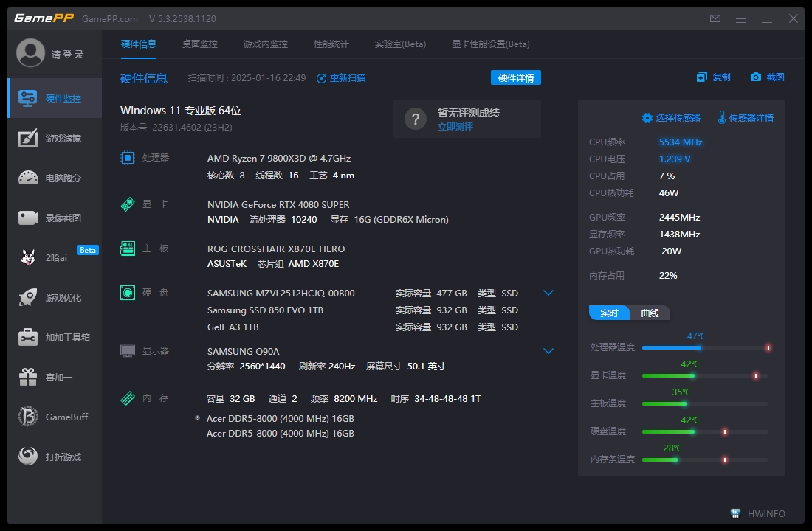
Task: Click the 显示器 monitor icon
Action: coord(128,350)
